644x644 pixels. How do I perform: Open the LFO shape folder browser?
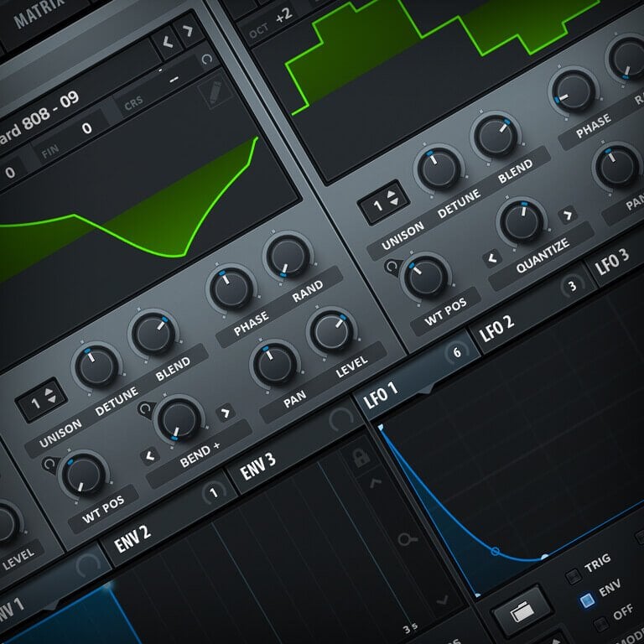(x=522, y=612)
